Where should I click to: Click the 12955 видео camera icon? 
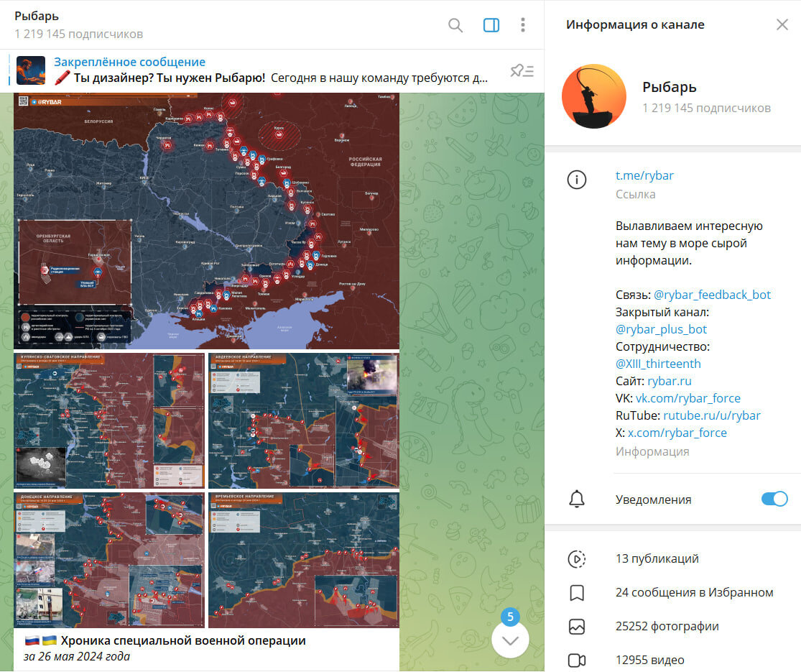577,661
